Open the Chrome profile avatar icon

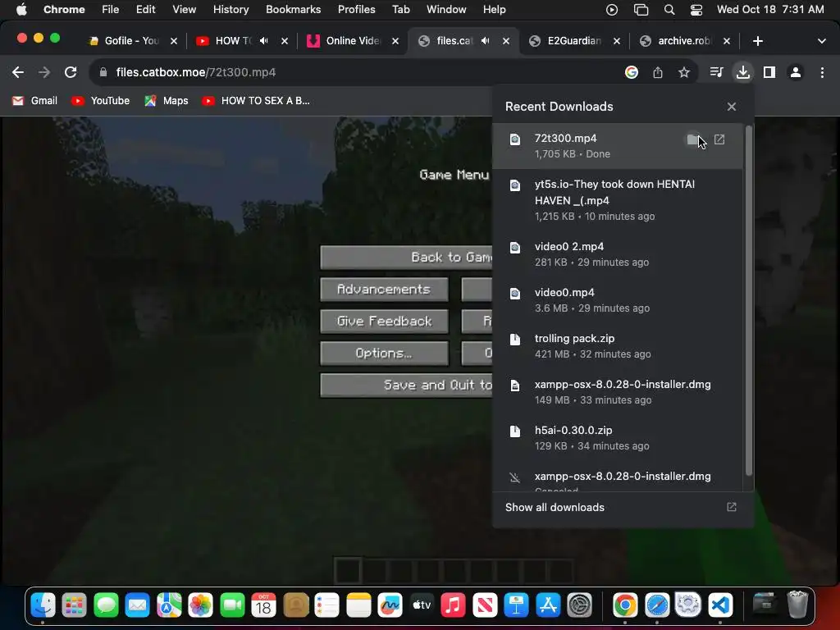point(796,72)
